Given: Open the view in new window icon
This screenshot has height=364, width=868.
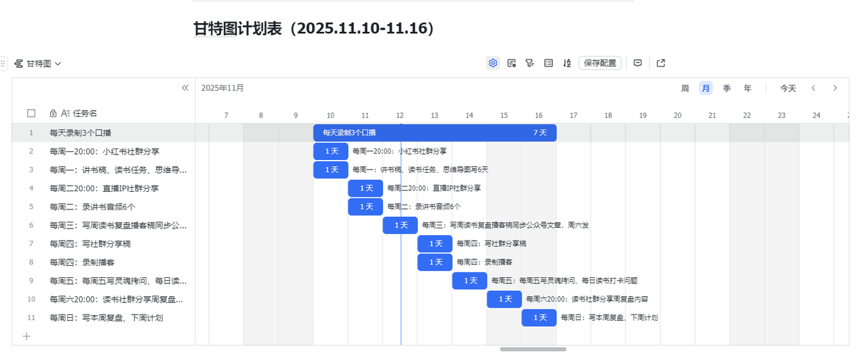Looking at the screenshot, I should [661, 63].
